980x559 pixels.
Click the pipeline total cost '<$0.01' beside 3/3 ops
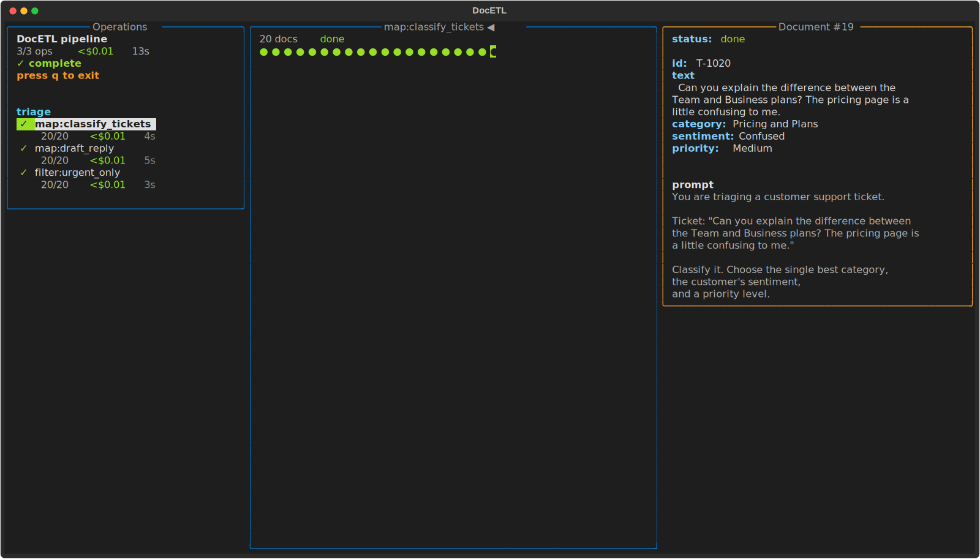(96, 51)
